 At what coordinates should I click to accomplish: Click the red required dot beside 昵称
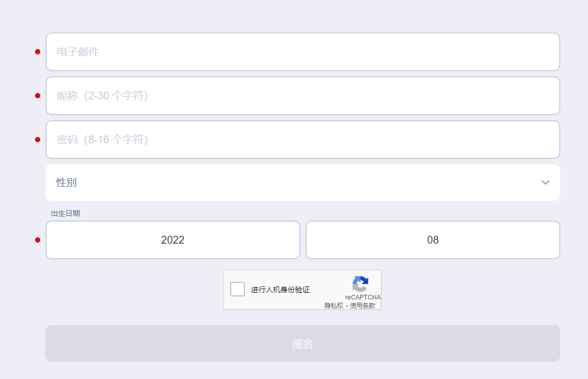tap(38, 96)
